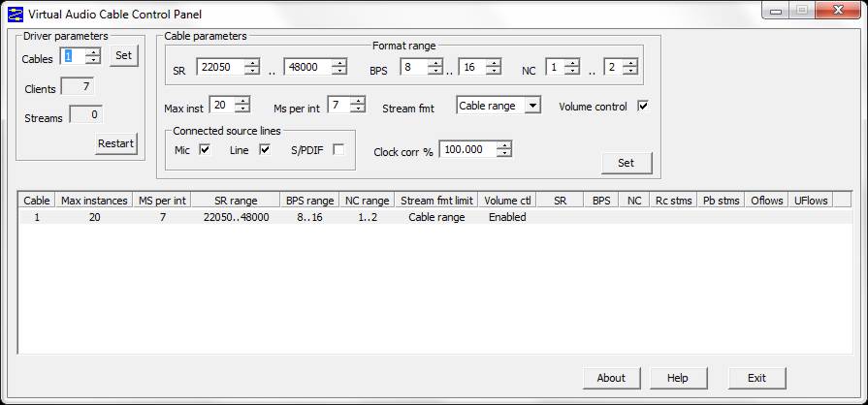868x405 pixels.
Task: Click the BPS range column header
Action: click(x=310, y=201)
